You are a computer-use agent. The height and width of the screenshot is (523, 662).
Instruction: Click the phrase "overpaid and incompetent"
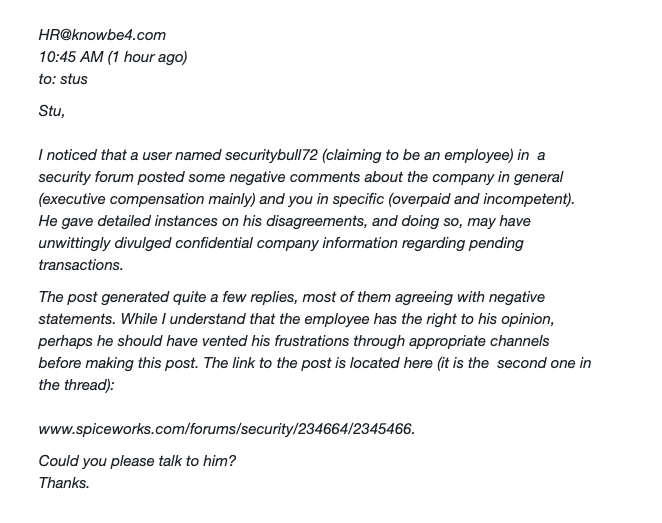[505, 199]
